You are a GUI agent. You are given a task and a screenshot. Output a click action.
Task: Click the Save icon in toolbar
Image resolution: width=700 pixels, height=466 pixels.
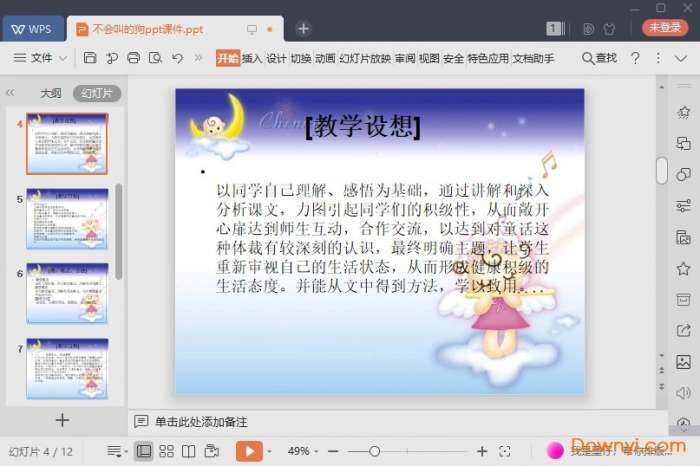(x=90, y=58)
